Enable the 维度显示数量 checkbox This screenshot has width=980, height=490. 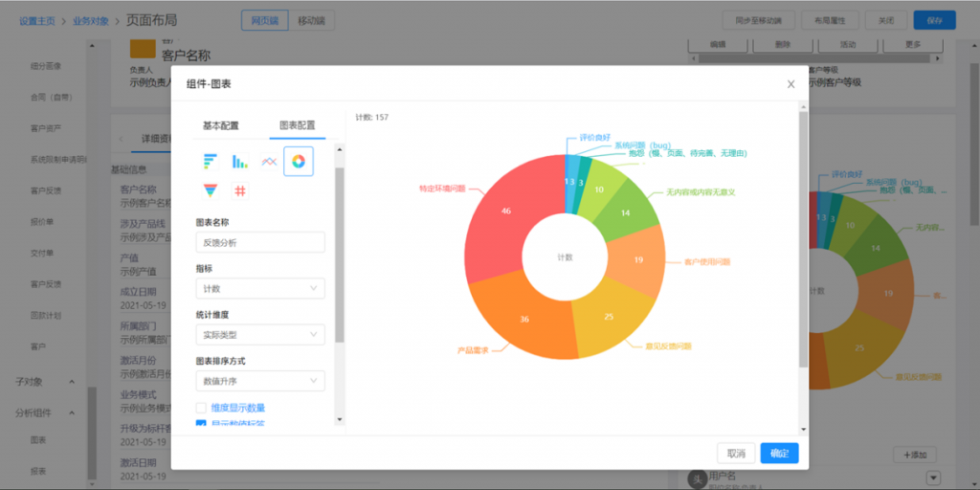coord(201,408)
